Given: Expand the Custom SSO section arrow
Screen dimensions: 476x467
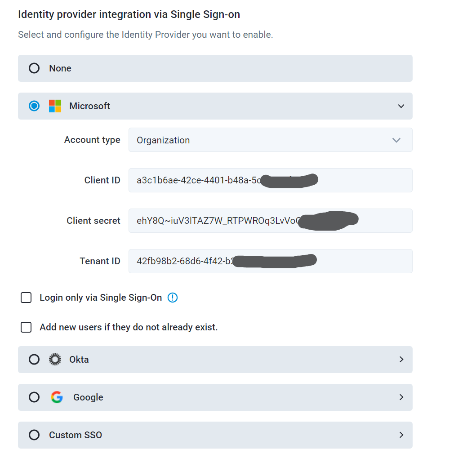Looking at the screenshot, I should [x=401, y=435].
